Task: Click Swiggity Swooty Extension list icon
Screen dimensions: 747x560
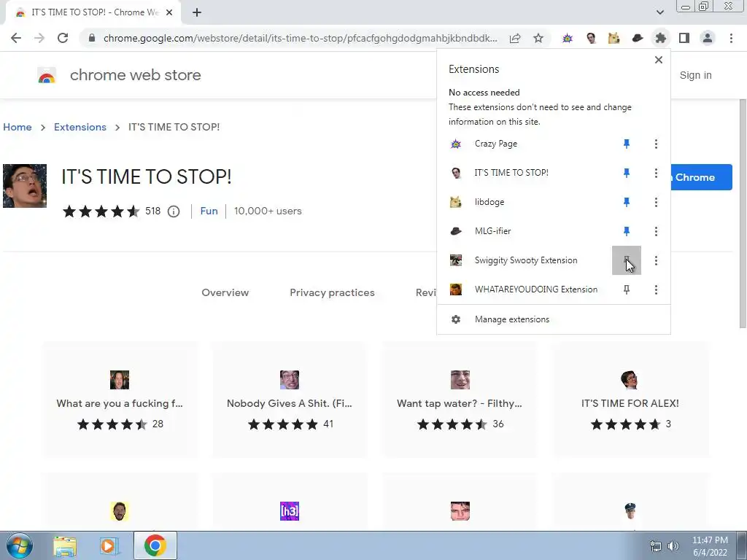Action: click(456, 260)
